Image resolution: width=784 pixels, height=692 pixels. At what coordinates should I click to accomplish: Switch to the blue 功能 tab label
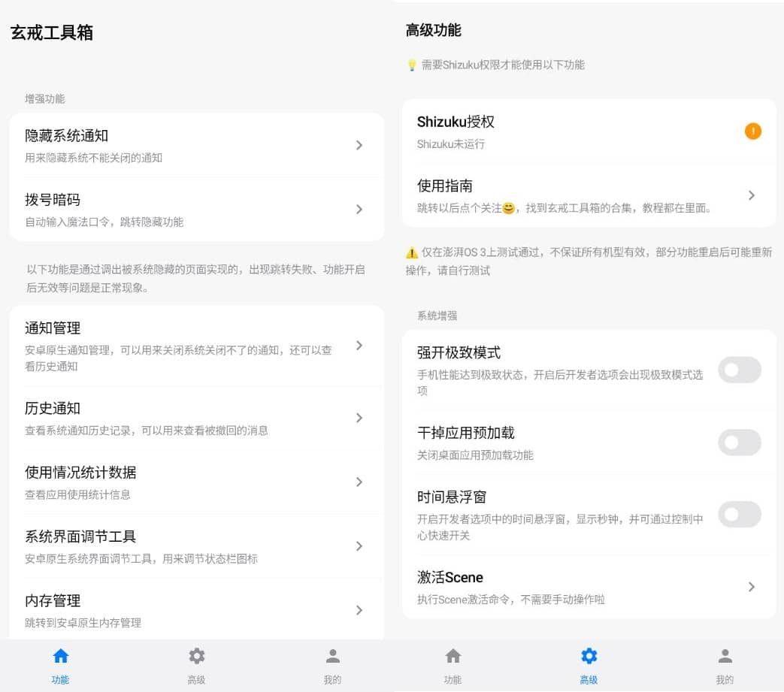[61, 680]
